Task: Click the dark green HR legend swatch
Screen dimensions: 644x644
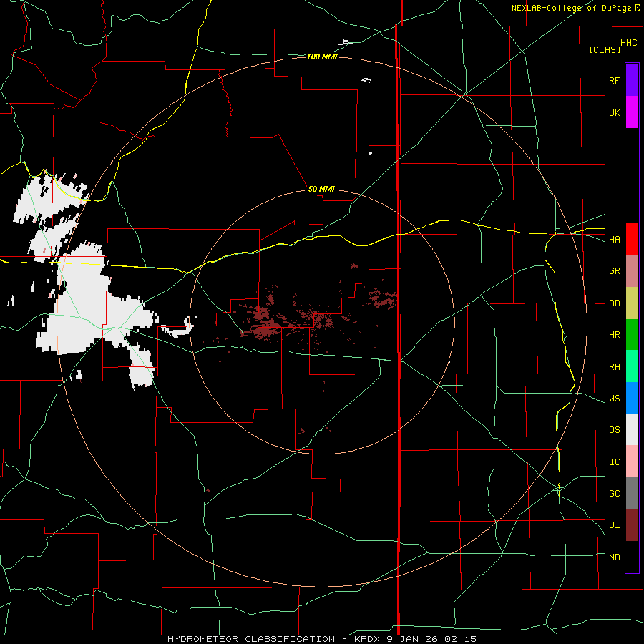Action: [632, 335]
